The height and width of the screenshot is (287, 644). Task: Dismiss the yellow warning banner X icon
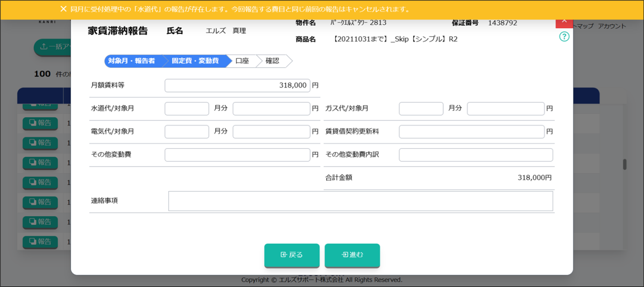pos(64,9)
